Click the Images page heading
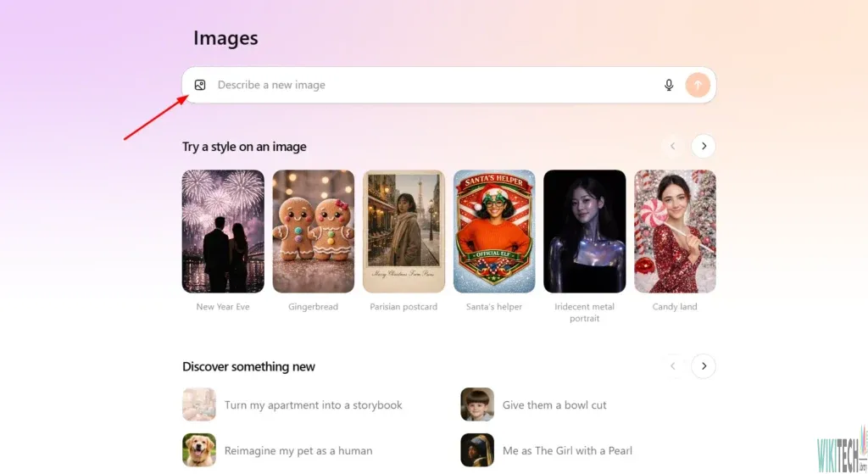868x474 pixels. [225, 37]
